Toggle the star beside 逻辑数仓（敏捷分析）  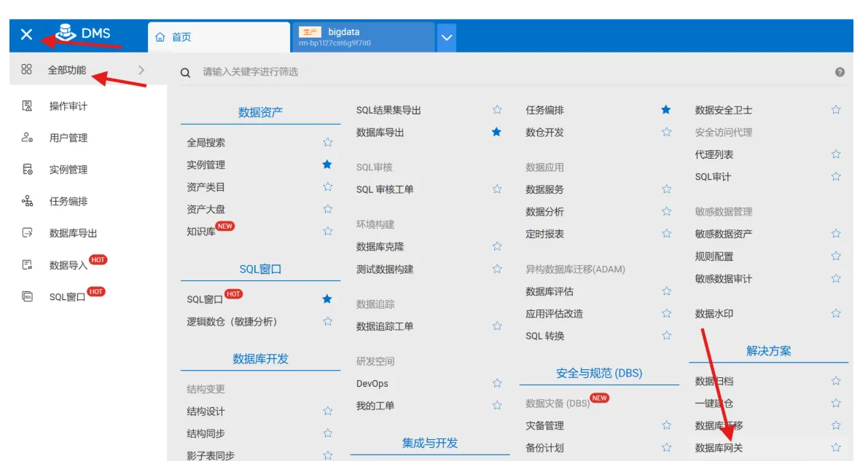[328, 321]
